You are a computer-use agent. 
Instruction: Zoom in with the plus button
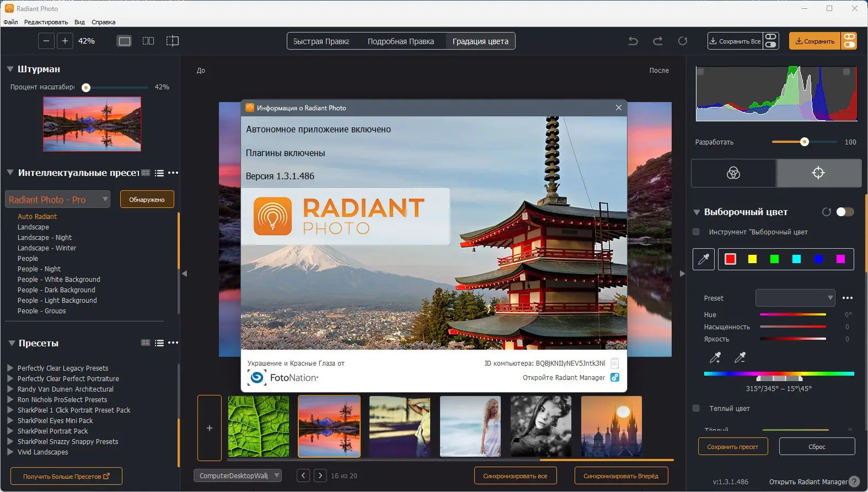coord(65,41)
